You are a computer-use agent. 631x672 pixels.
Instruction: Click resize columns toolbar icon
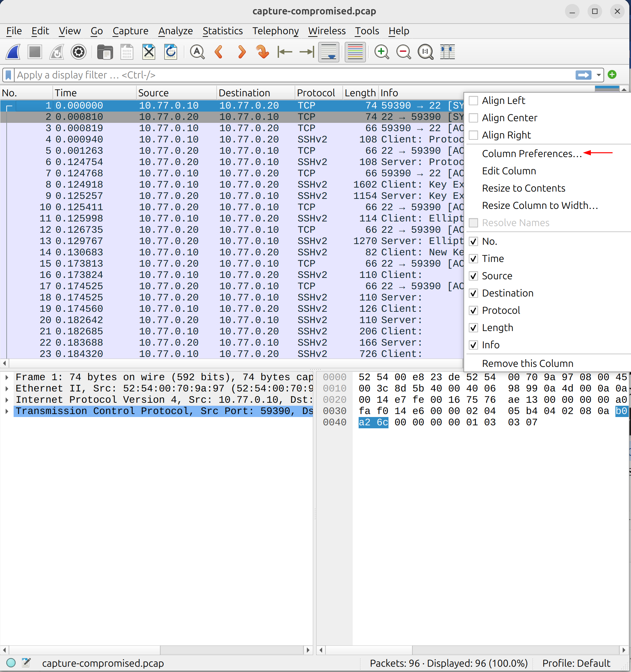(448, 52)
